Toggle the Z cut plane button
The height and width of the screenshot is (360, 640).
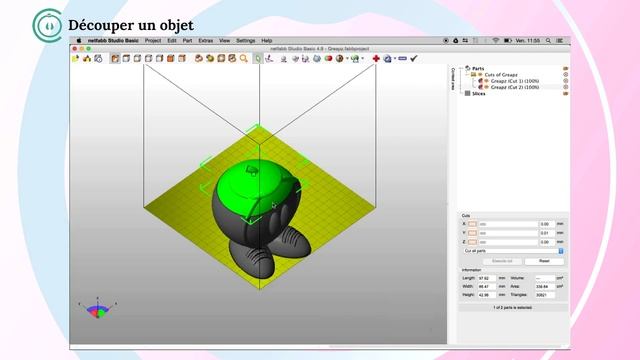point(472,242)
